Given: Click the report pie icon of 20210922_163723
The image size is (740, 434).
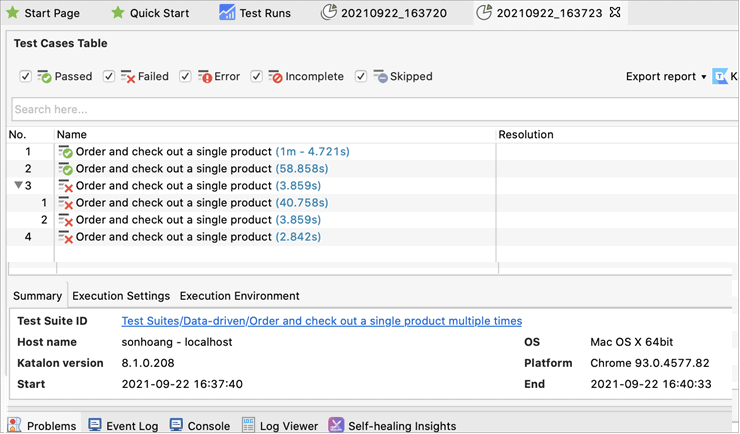Looking at the screenshot, I should point(484,12).
